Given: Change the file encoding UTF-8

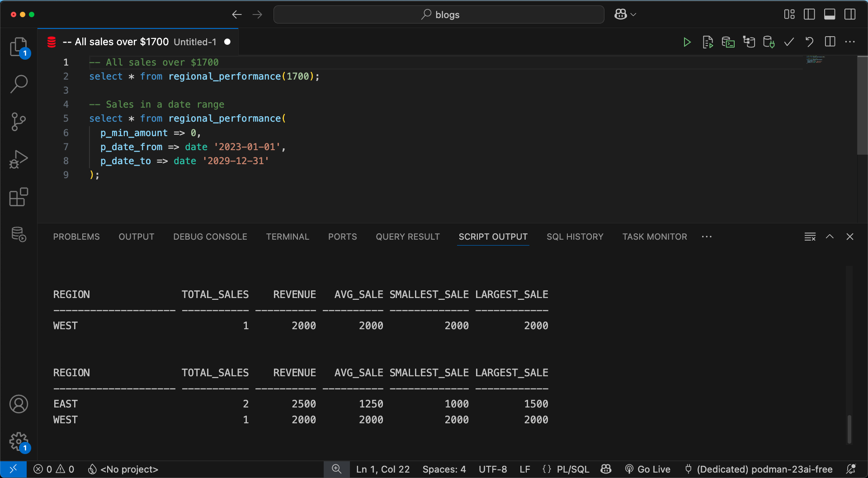Looking at the screenshot, I should (493, 469).
